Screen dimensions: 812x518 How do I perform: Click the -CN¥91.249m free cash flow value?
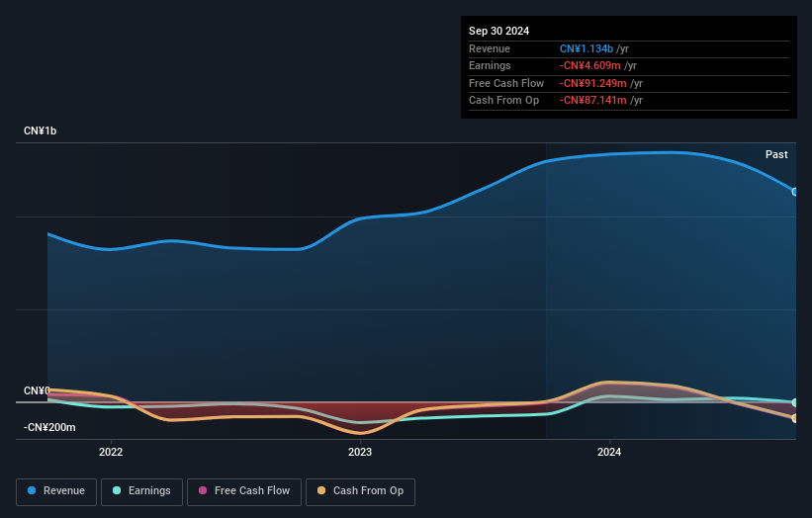click(x=593, y=83)
